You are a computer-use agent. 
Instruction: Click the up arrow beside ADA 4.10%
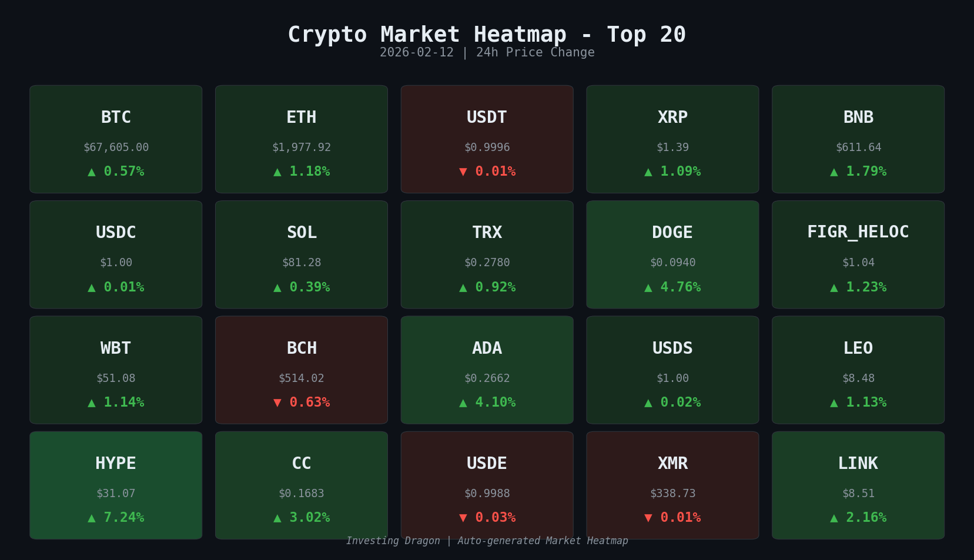click(x=463, y=403)
